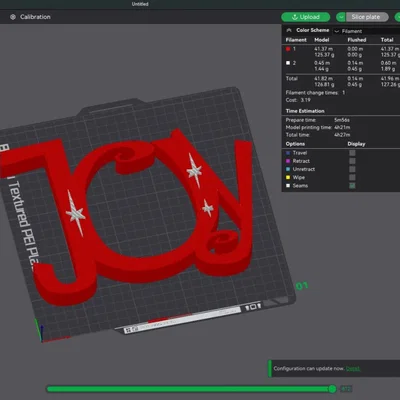Click the red filament 1 color square
This screenshot has width=400, height=400.
tap(288, 49)
